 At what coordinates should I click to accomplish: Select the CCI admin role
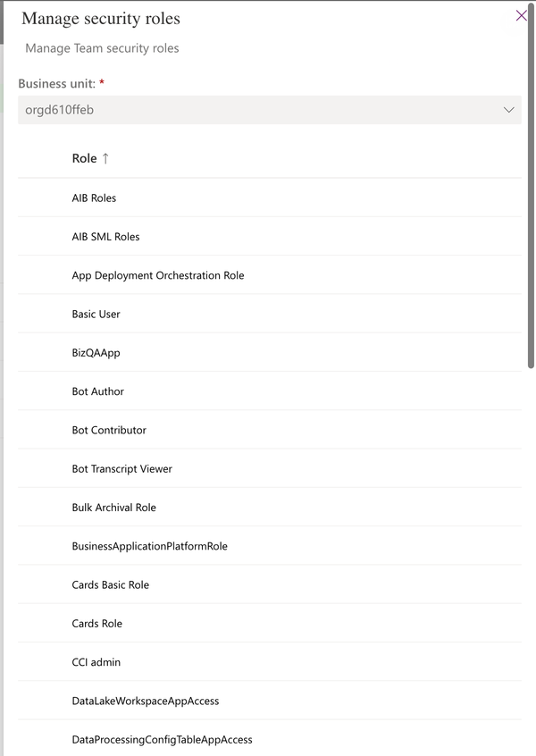[96, 662]
